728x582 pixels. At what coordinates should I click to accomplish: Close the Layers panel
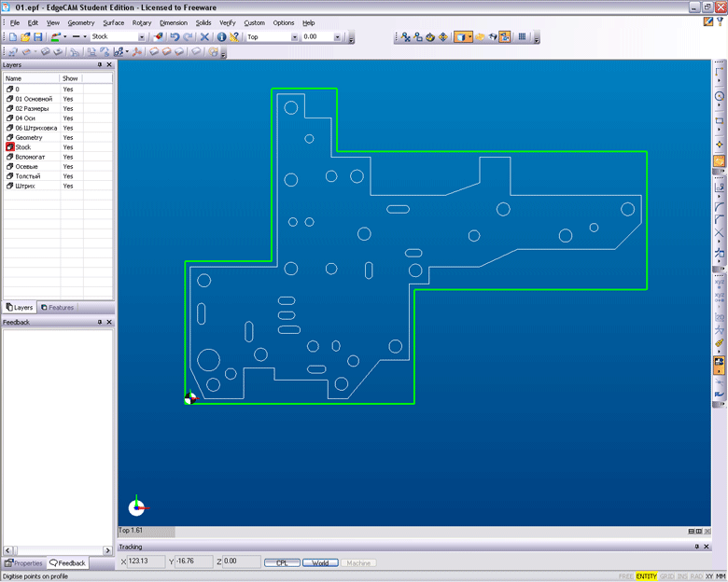[x=109, y=65]
